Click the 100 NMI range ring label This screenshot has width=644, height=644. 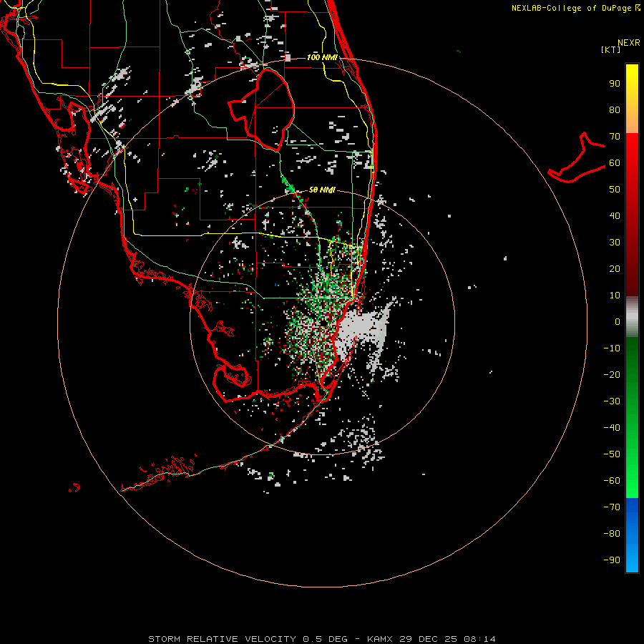click(322, 57)
